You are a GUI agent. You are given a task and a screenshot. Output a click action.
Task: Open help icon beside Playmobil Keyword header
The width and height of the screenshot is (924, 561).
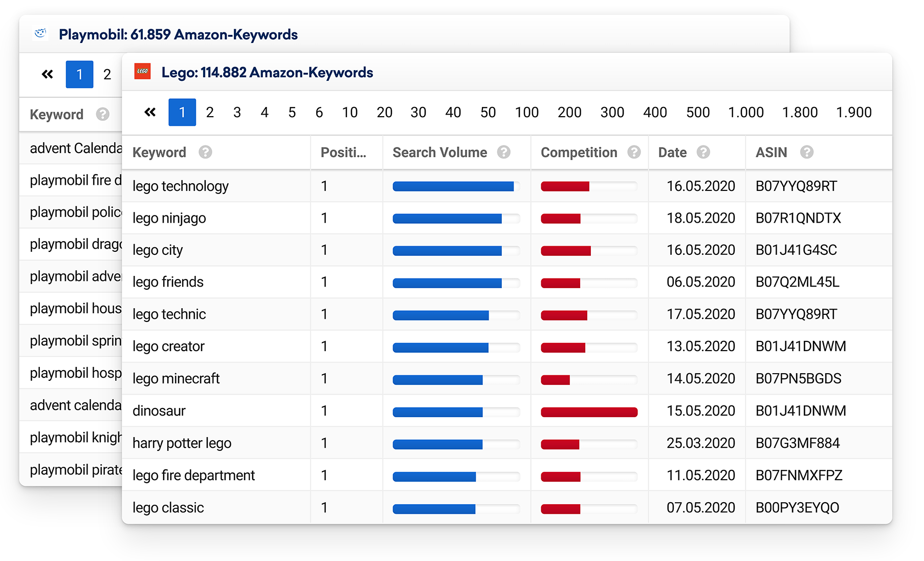(x=103, y=114)
